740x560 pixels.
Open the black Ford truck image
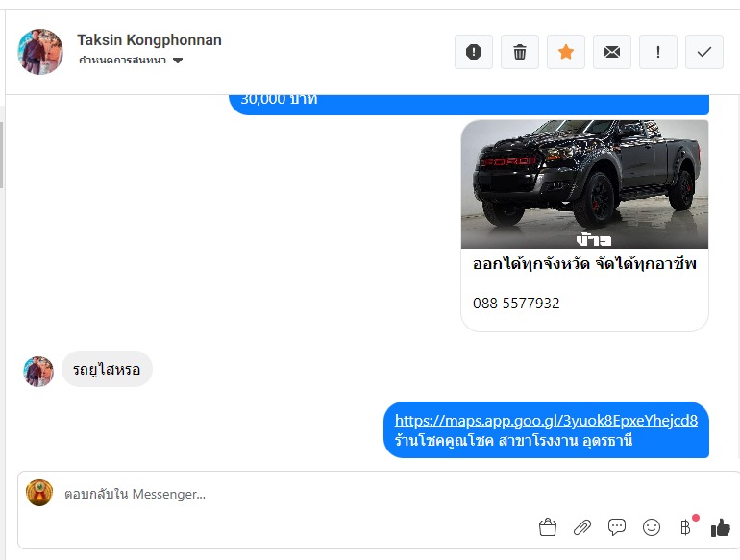click(x=584, y=184)
